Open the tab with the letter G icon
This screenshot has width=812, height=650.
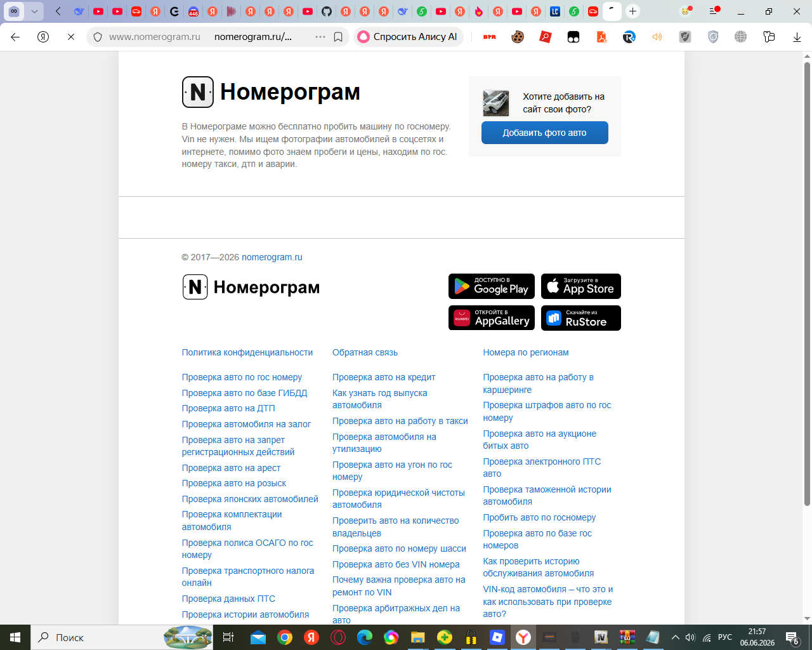(x=174, y=11)
